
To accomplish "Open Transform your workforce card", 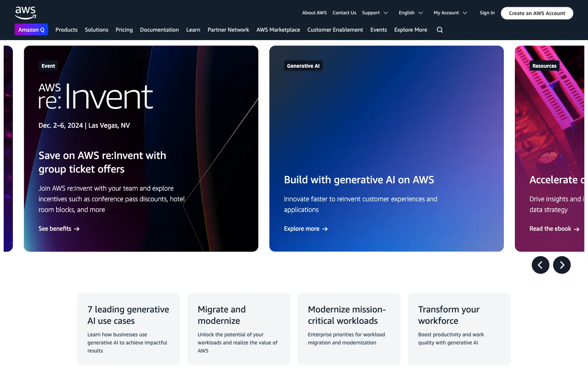I will click(459, 329).
